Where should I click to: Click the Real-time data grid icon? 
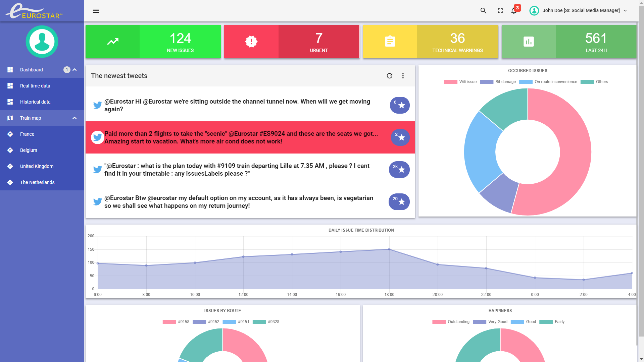[x=10, y=86]
